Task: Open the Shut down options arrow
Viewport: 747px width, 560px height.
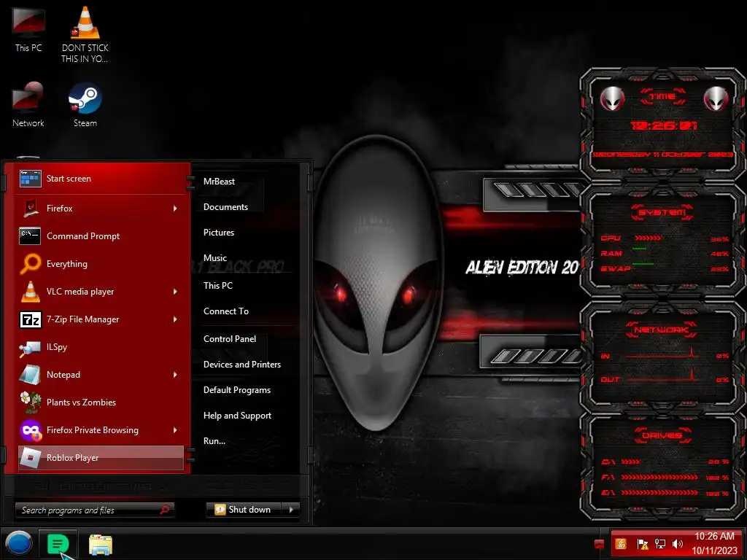Action: click(291, 510)
